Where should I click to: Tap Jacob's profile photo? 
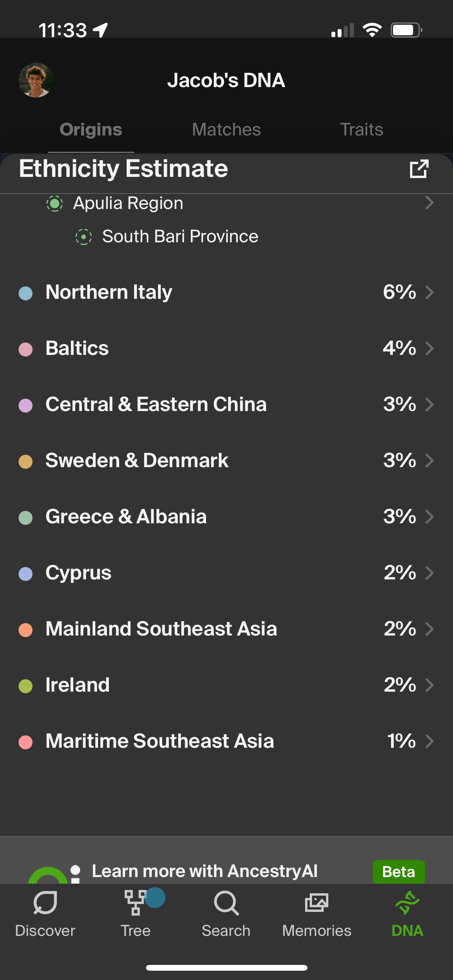(36, 80)
